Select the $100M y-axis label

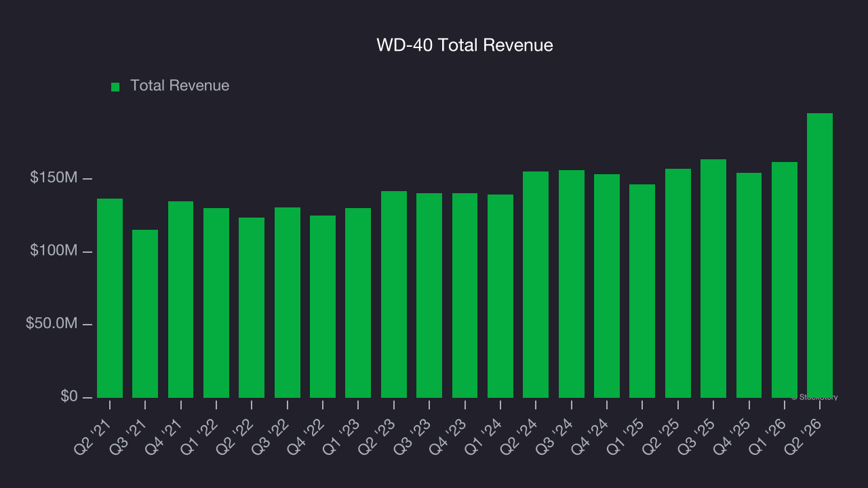click(54, 251)
